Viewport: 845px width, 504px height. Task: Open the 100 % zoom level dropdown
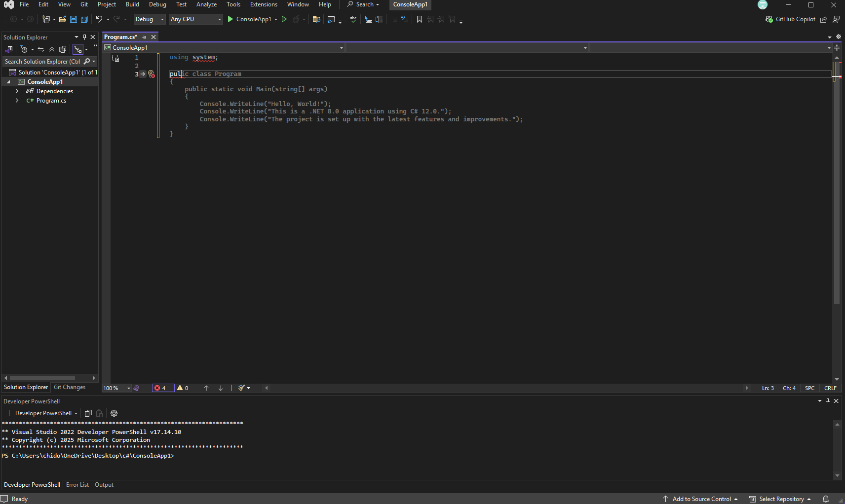[117, 388]
